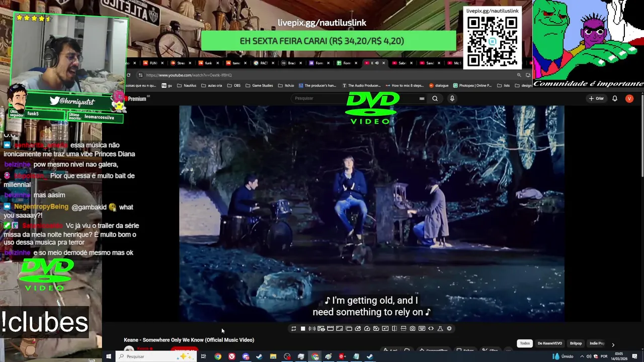Open the Photopea Online bookmark
The width and height of the screenshot is (644, 362).
tap(472, 85)
